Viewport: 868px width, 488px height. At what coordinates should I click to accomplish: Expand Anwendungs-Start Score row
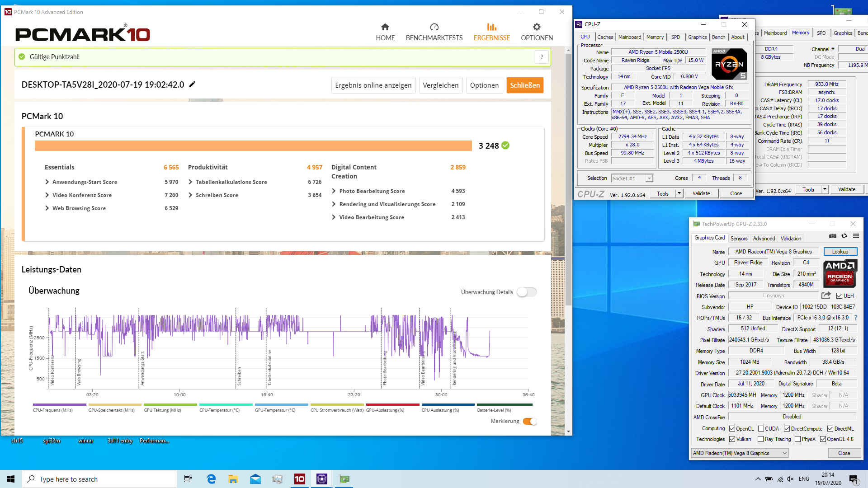(47, 182)
